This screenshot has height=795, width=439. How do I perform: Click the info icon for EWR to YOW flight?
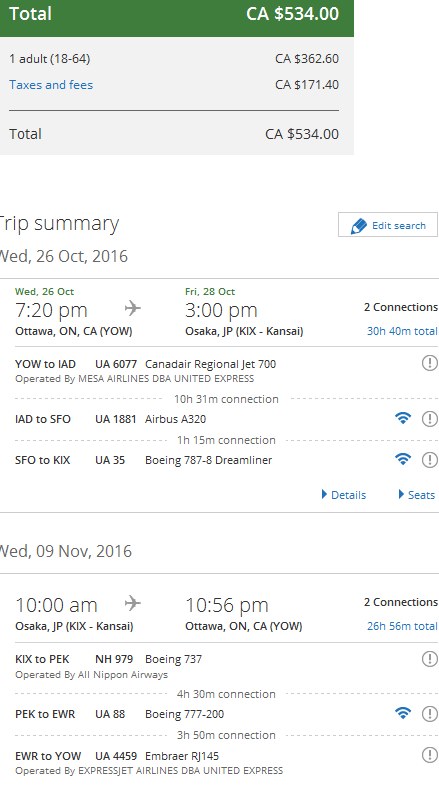point(429,755)
